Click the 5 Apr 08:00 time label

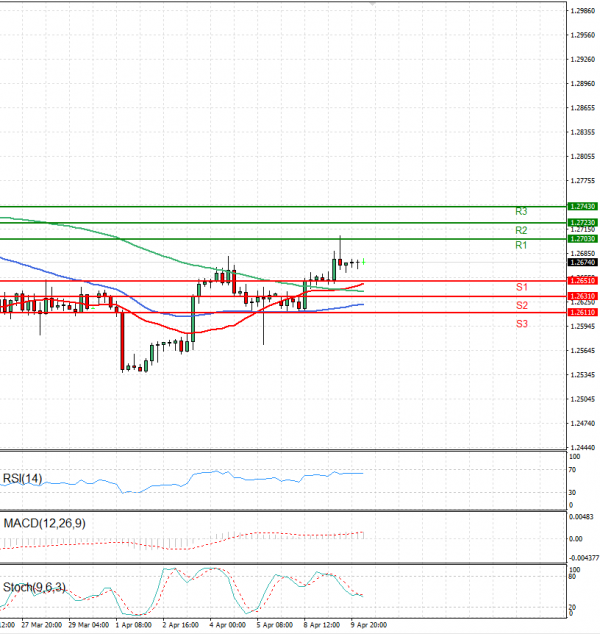coord(275,625)
